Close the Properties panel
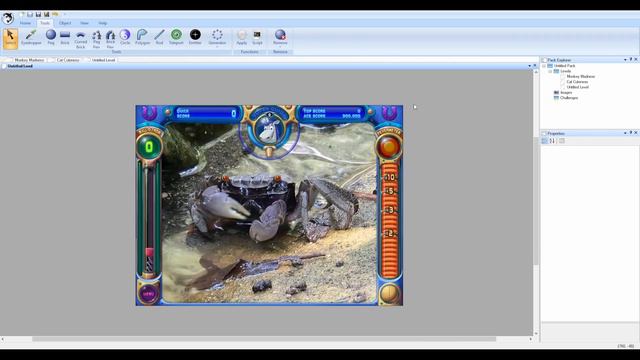The height and width of the screenshot is (360, 640). [x=636, y=133]
